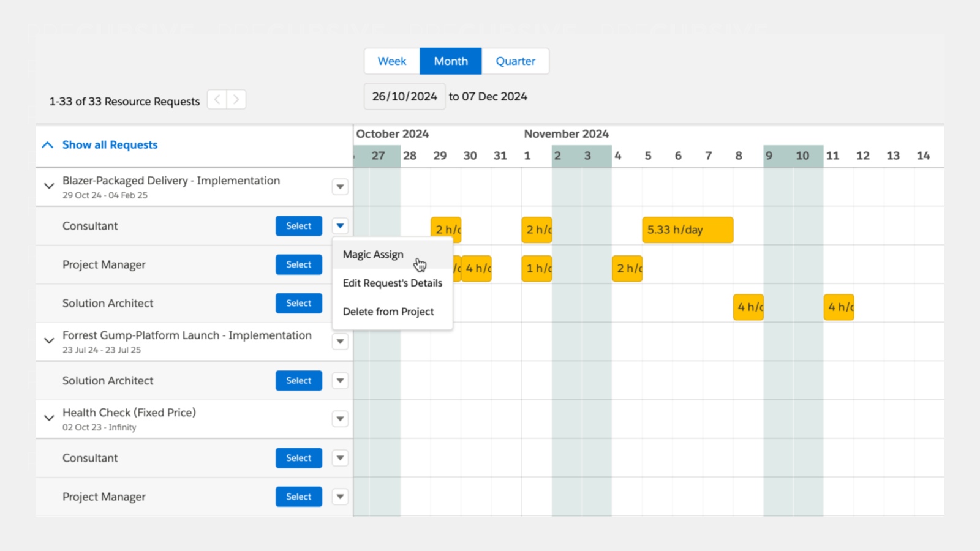Choose Magic Assign from the context menu
Image resolution: width=980 pixels, height=551 pixels.
coord(373,254)
